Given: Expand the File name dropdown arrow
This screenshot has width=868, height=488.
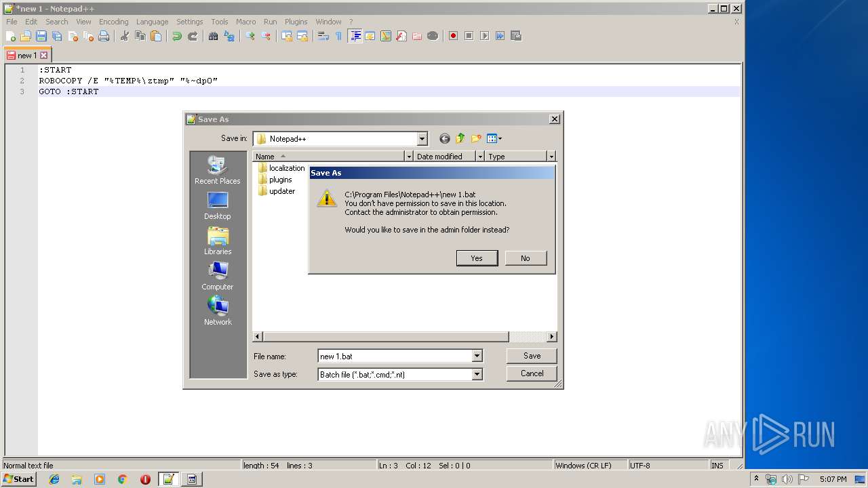Looking at the screenshot, I should [477, 356].
